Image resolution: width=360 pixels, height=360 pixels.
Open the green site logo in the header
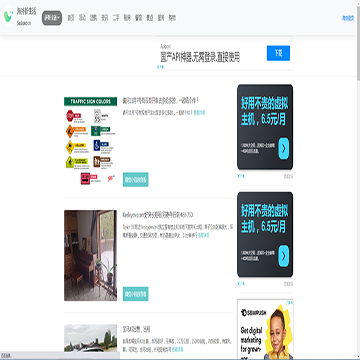pos(9,16)
